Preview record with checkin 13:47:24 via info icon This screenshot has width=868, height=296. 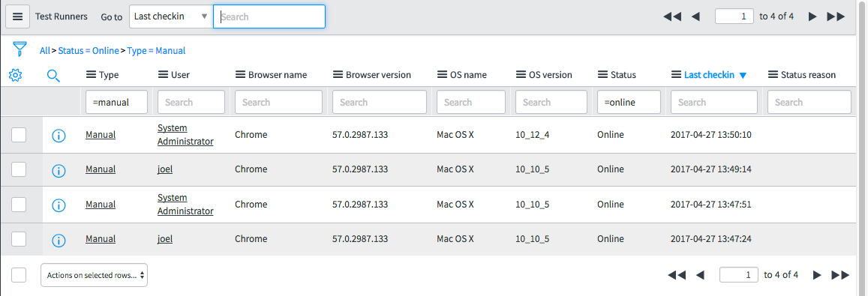[59, 241]
